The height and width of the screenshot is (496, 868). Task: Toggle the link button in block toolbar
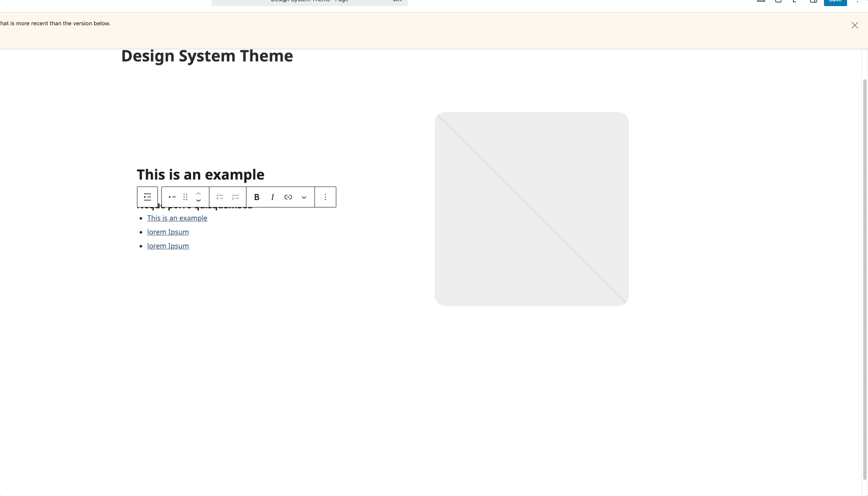288,197
